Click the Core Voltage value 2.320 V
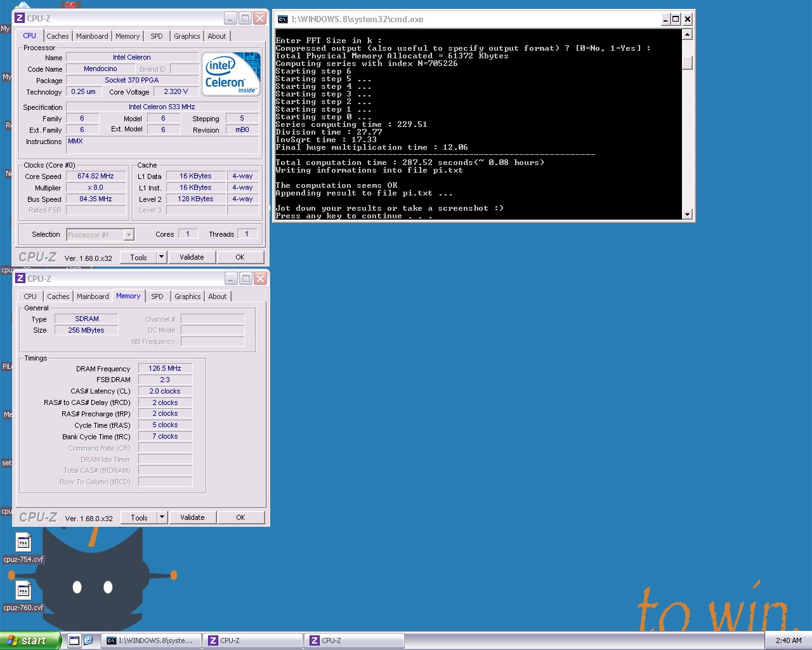This screenshot has width=812, height=650. point(176,91)
